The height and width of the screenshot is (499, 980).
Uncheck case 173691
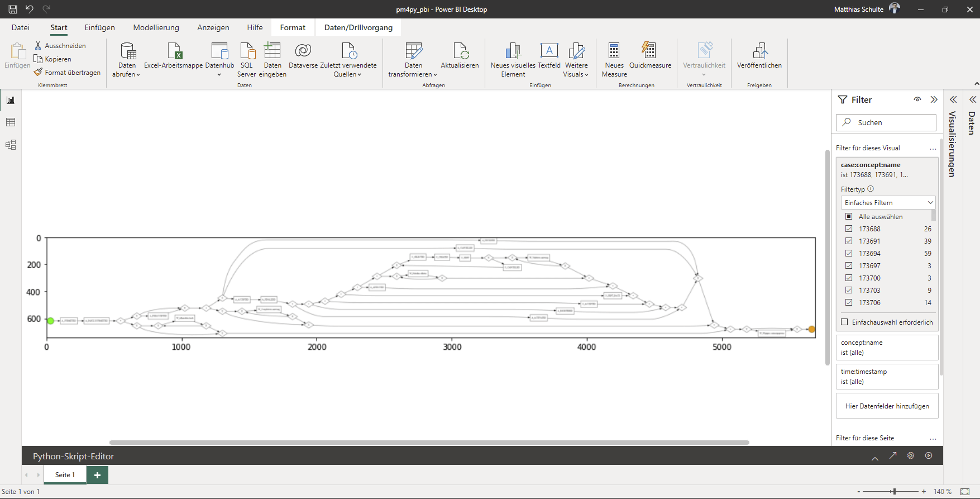[849, 241]
